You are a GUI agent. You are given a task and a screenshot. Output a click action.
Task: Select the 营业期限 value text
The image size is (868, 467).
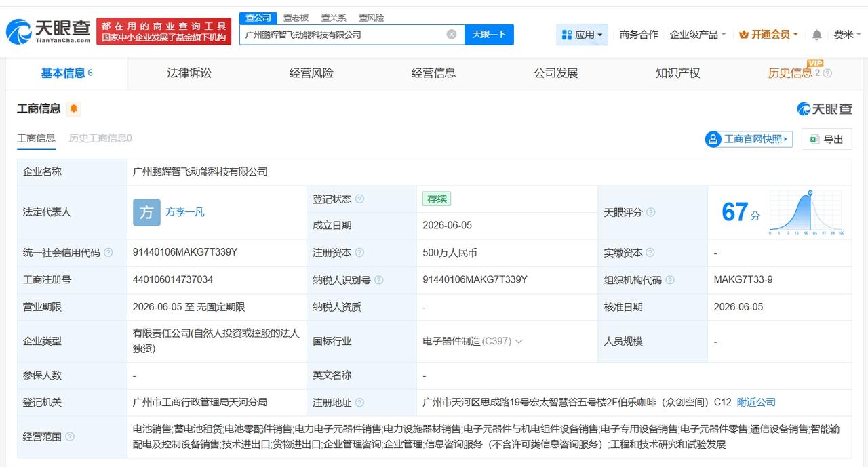click(x=189, y=307)
